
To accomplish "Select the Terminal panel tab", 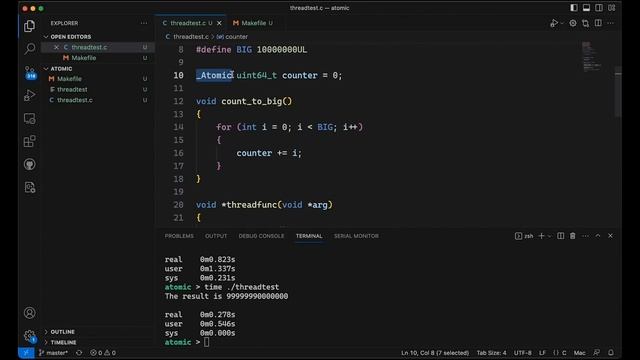I will (309, 236).
